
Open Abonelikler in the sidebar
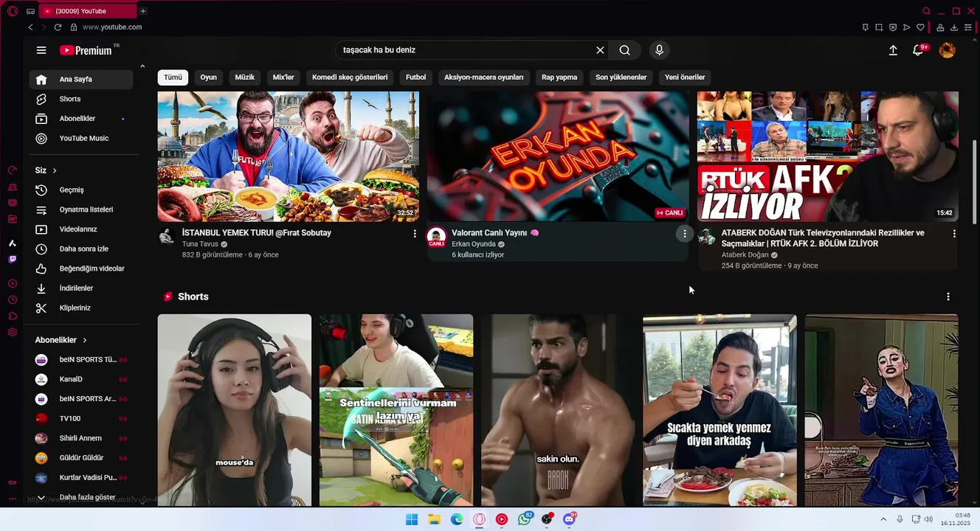[x=81, y=119]
